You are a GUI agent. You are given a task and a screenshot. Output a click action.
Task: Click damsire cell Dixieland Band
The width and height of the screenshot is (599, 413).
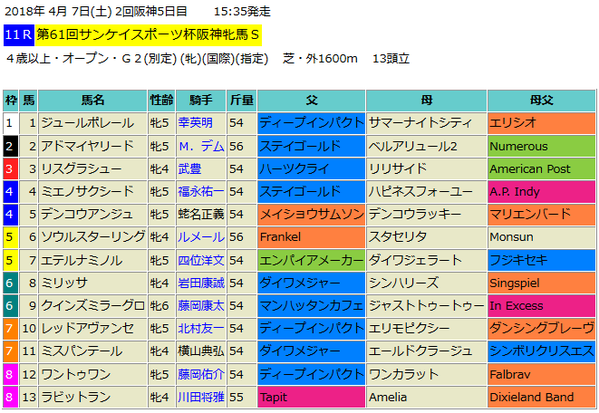[541, 397]
